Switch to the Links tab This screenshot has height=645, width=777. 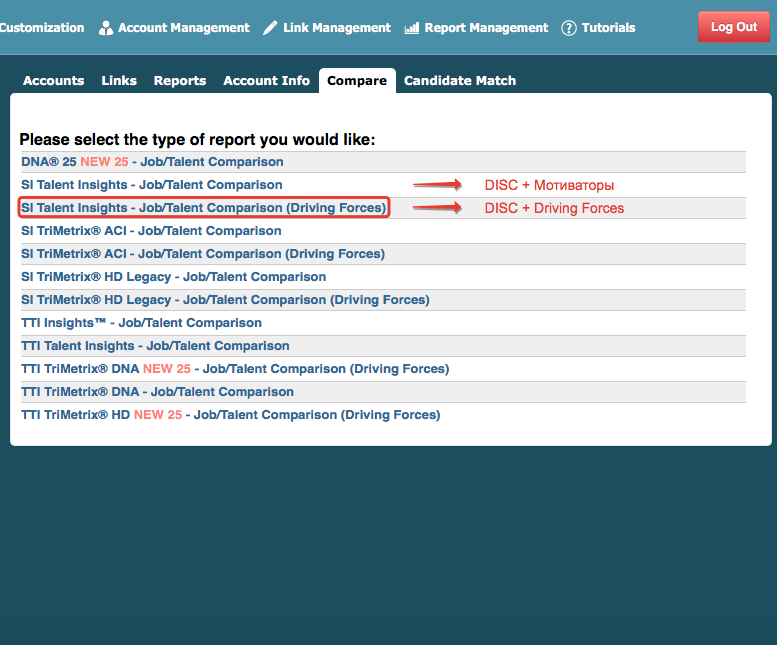(119, 81)
